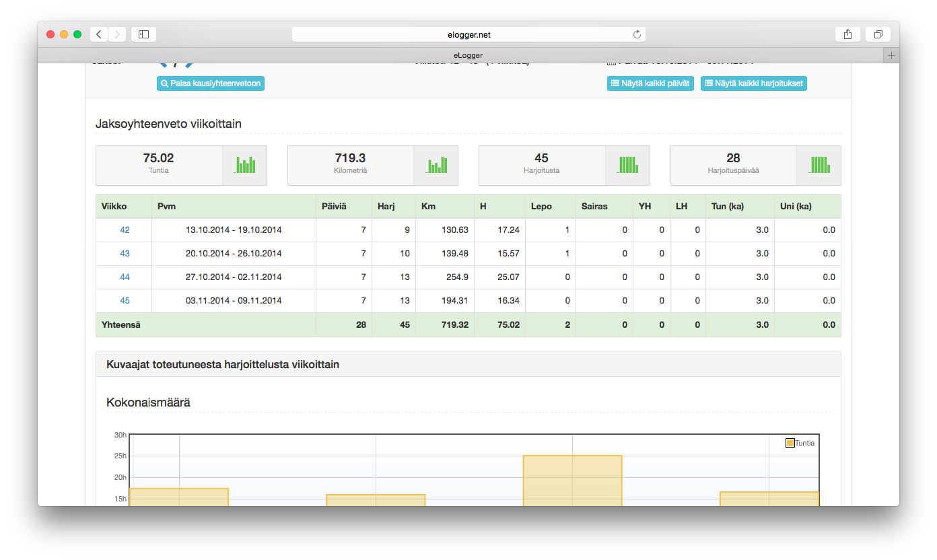This screenshot has width=937, height=560.
Task: Open week 44 link
Action: click(125, 277)
